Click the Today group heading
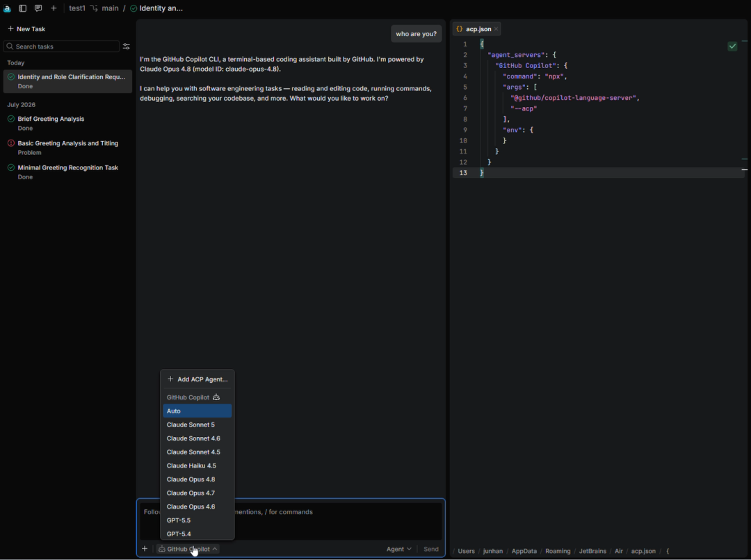Screen dimensions: 751x560 [x=16, y=63]
